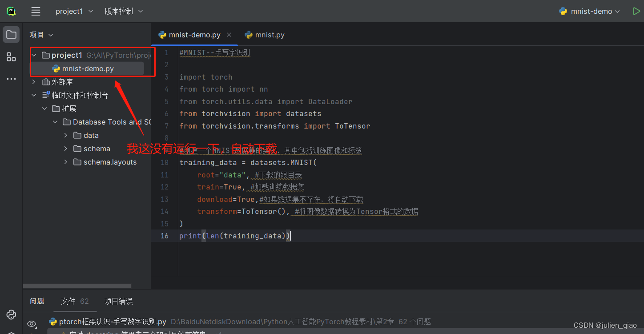Click the '#MNIST--手写字识别' comment line
The image size is (644, 334).
[214, 52]
